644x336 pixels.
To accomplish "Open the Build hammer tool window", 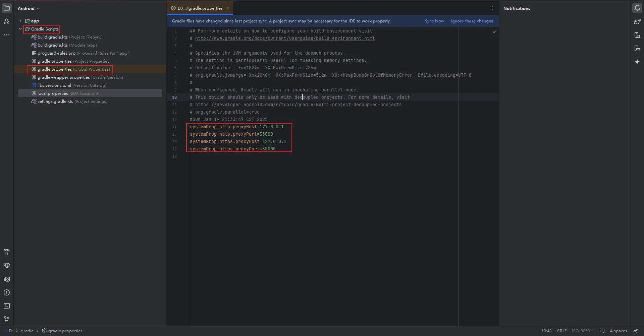I will click(7, 252).
